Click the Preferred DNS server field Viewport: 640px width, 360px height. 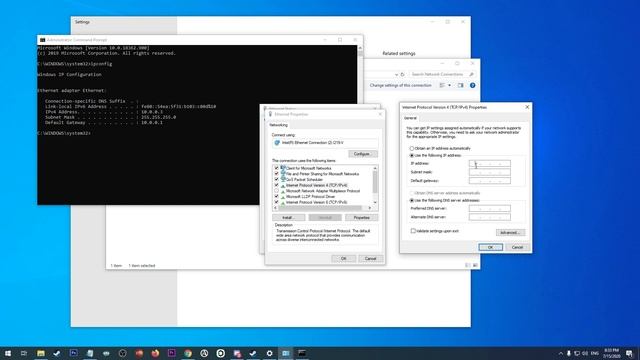click(490, 209)
